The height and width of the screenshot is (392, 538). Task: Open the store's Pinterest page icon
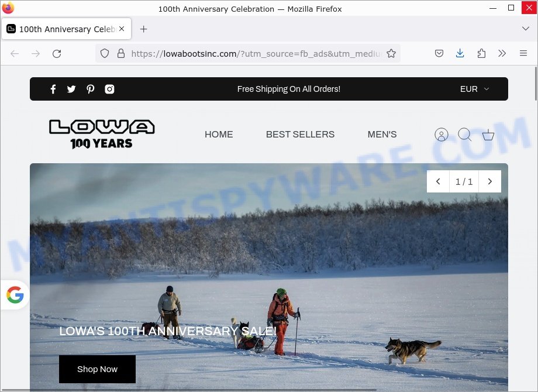click(90, 90)
